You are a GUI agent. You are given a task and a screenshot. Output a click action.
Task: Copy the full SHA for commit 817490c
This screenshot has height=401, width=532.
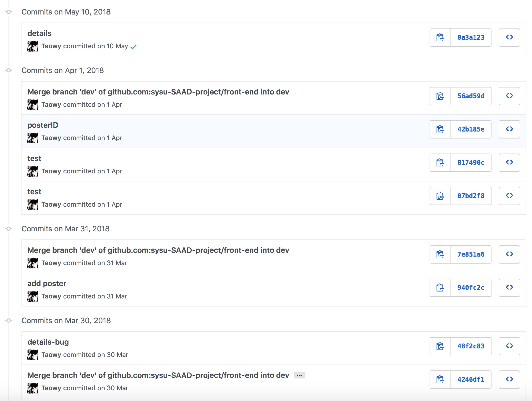click(x=440, y=163)
